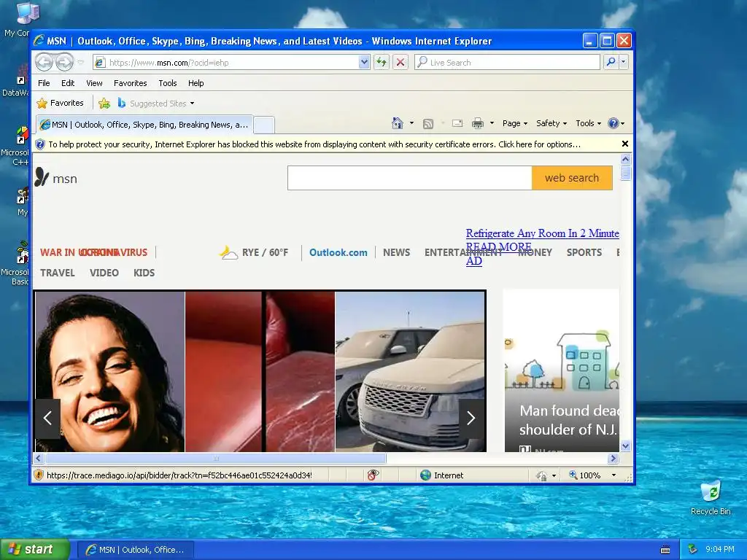The height and width of the screenshot is (560, 747).
Task: Click the orange web search button
Action: [x=572, y=178]
